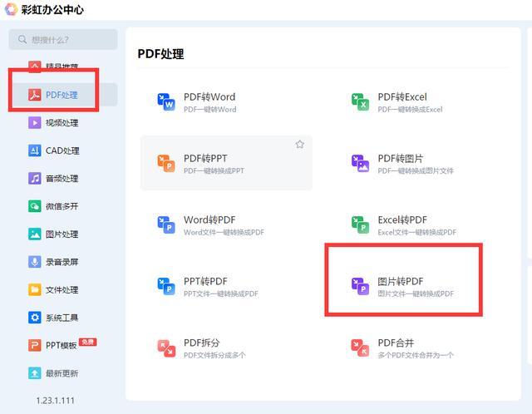Select the PPT模板 sidebar icon

click(x=35, y=346)
